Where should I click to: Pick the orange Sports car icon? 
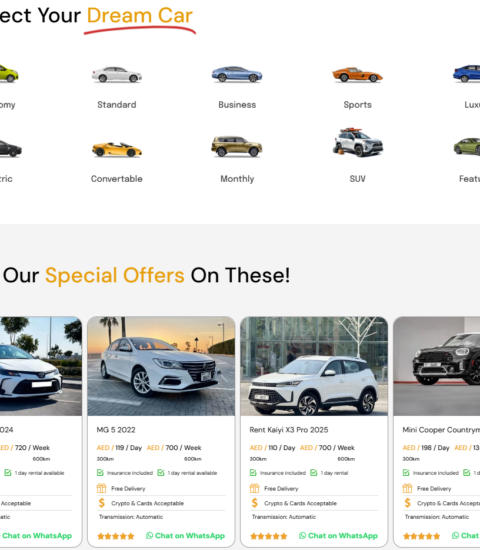[358, 74]
